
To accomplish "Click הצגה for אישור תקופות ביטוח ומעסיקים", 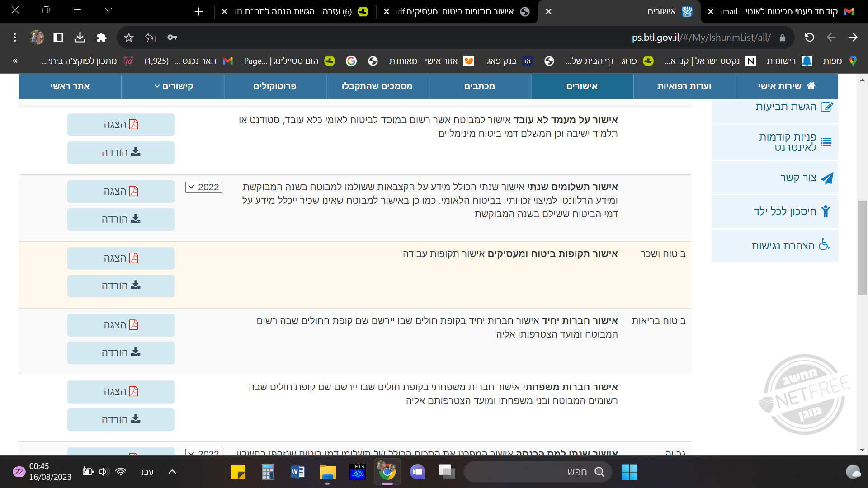I will click(121, 258).
